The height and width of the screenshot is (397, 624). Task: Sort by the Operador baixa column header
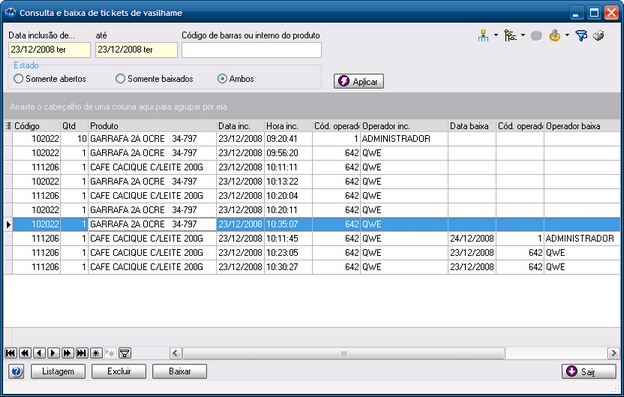point(582,126)
